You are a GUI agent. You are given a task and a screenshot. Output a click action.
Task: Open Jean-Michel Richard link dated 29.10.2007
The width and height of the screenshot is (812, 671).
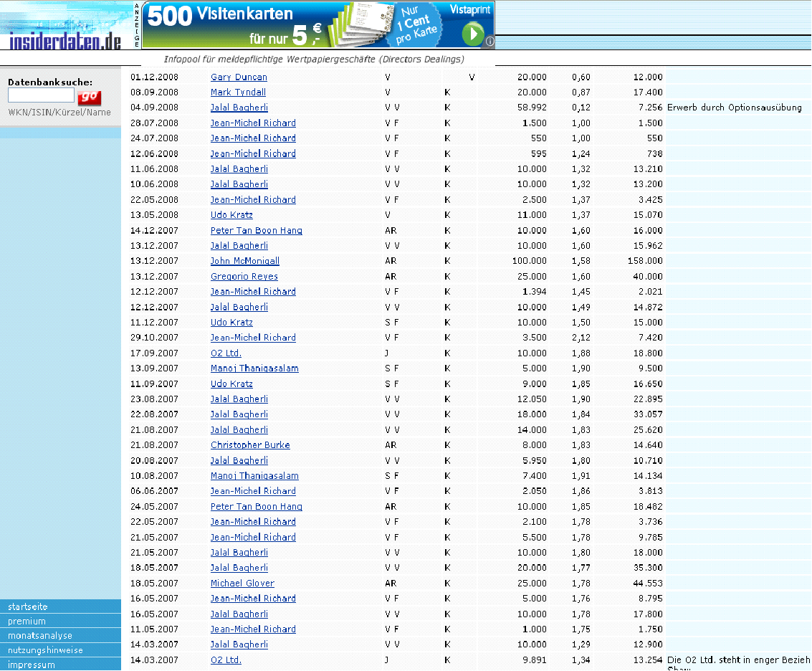(253, 338)
